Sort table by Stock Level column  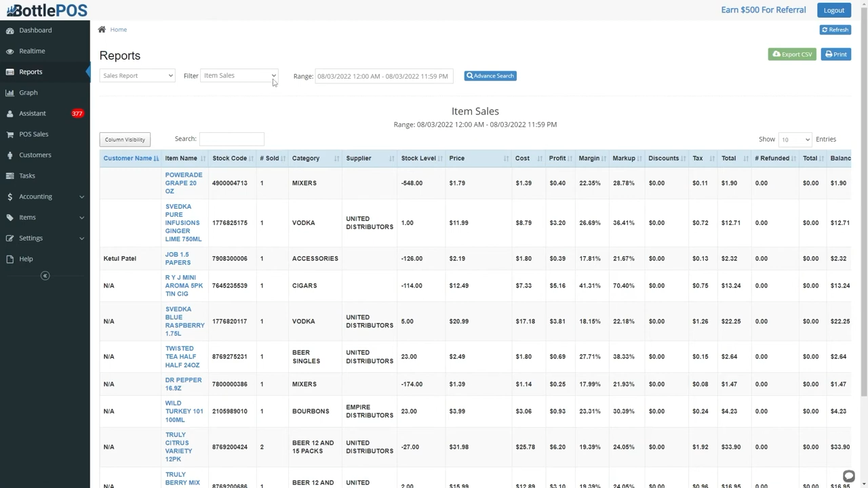click(x=422, y=159)
